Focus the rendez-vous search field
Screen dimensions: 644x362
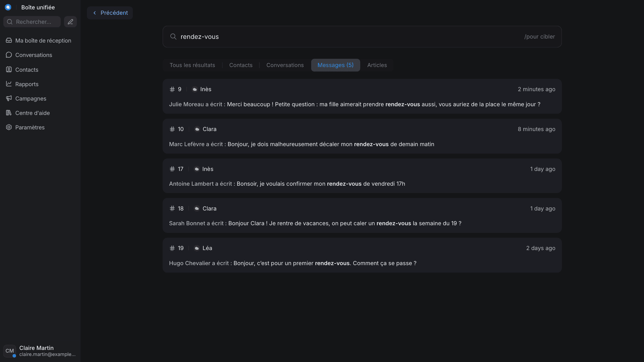tap(362, 37)
